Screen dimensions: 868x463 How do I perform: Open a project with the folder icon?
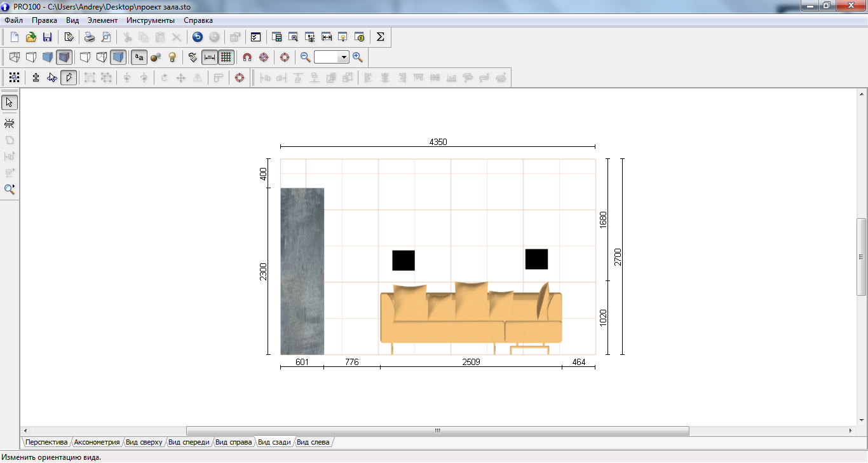(31, 37)
